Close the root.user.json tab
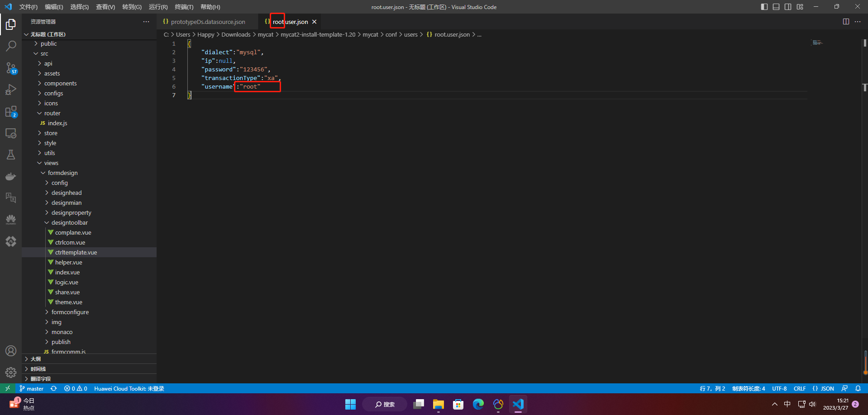This screenshot has width=868, height=415. coord(315,22)
